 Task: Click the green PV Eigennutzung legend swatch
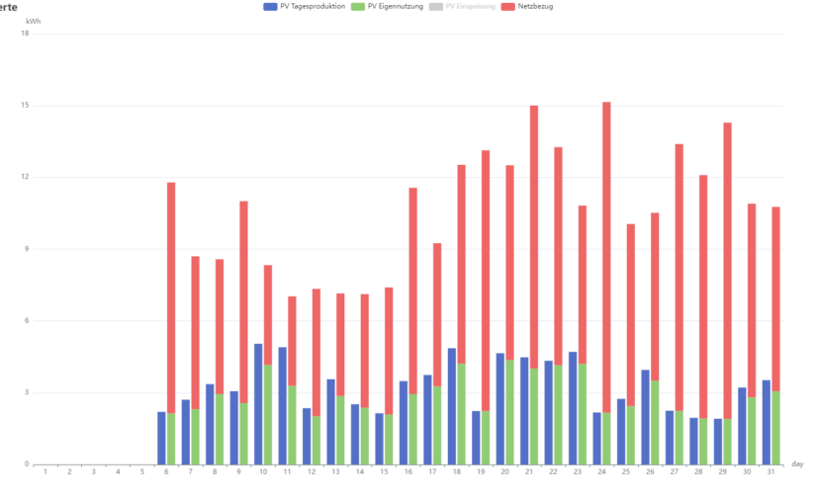358,6
